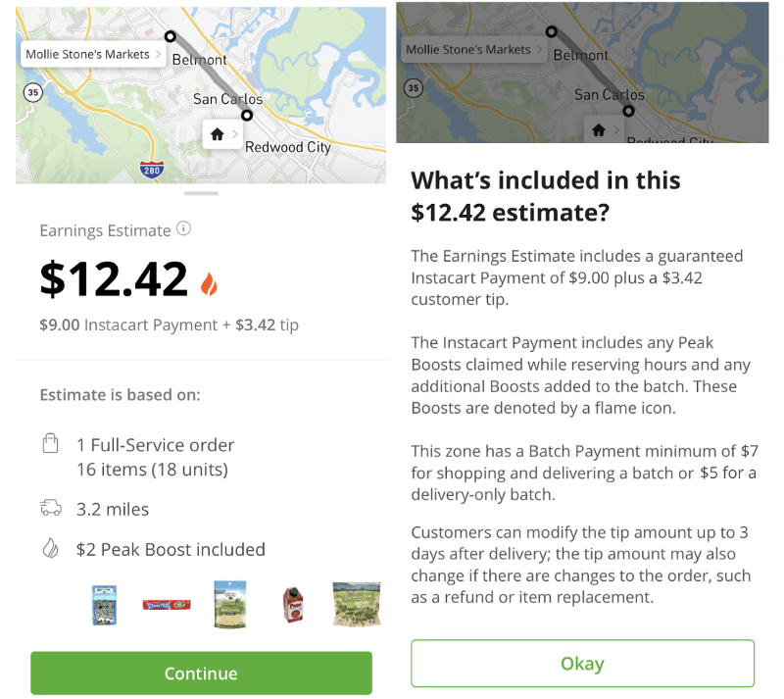Click the flame icon next to Peak Boost

click(x=51, y=549)
